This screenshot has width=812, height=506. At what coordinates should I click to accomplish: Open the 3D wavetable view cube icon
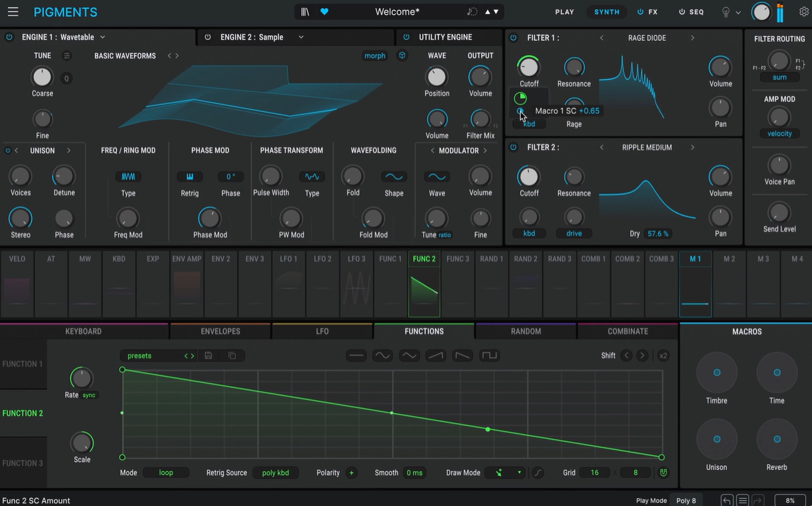402,56
